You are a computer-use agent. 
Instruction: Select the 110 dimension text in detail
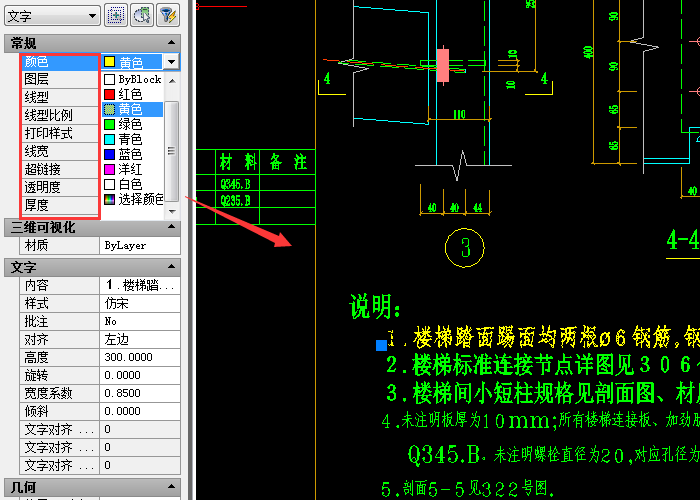pyautogui.click(x=459, y=114)
